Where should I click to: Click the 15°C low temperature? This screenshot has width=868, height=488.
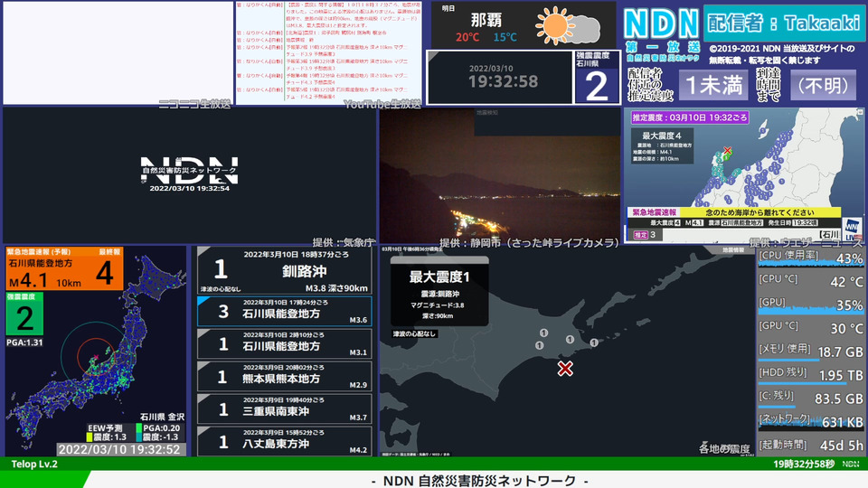(505, 37)
